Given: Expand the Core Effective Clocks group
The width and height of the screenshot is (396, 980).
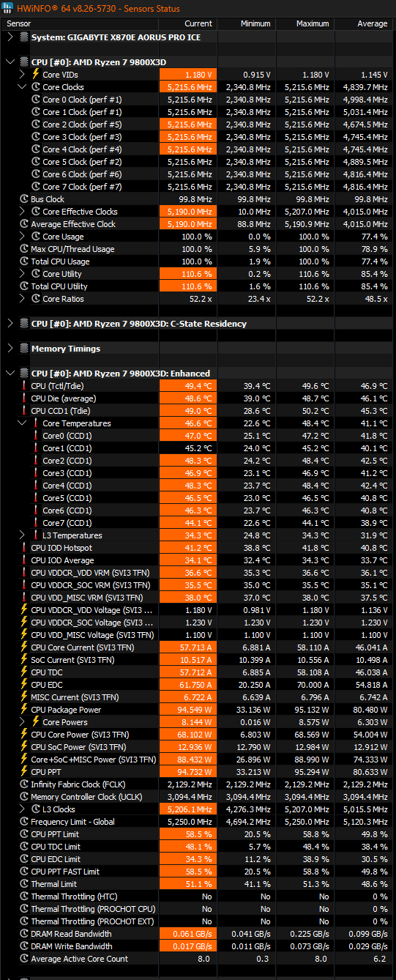Looking at the screenshot, I should [x=22, y=212].
